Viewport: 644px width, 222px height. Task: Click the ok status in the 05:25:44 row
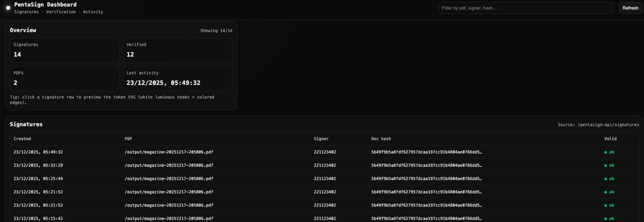(609, 178)
